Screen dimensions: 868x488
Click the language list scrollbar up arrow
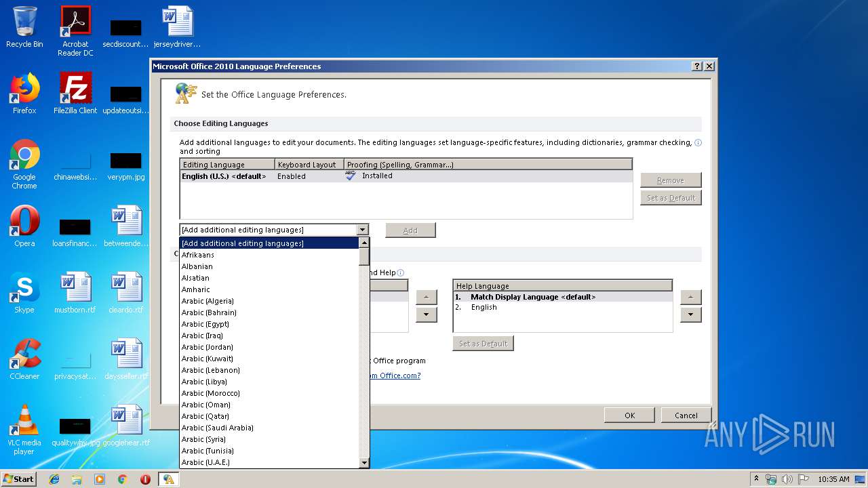coord(364,243)
